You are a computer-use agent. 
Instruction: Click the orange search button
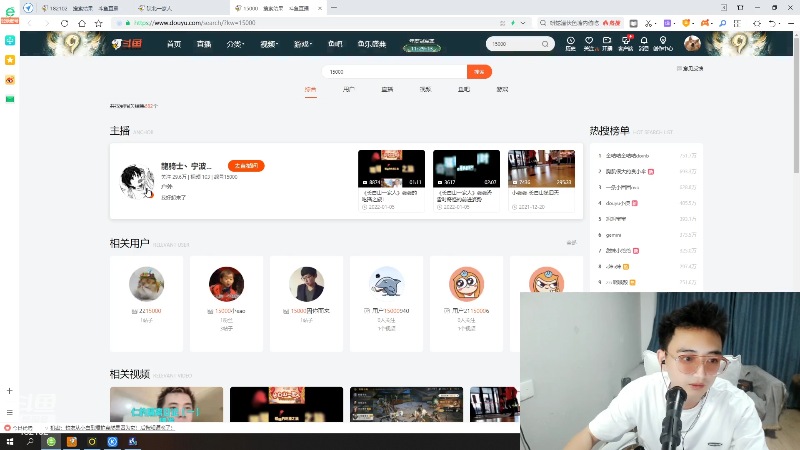(x=479, y=72)
